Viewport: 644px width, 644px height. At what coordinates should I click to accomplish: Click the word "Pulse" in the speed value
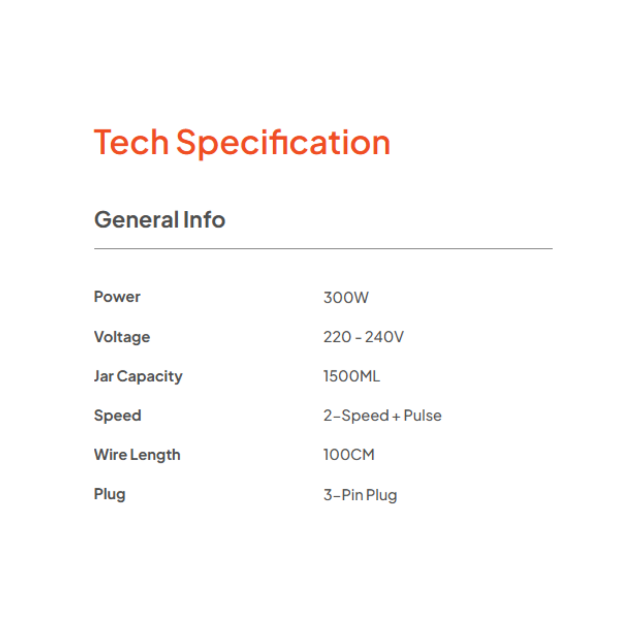click(x=422, y=416)
